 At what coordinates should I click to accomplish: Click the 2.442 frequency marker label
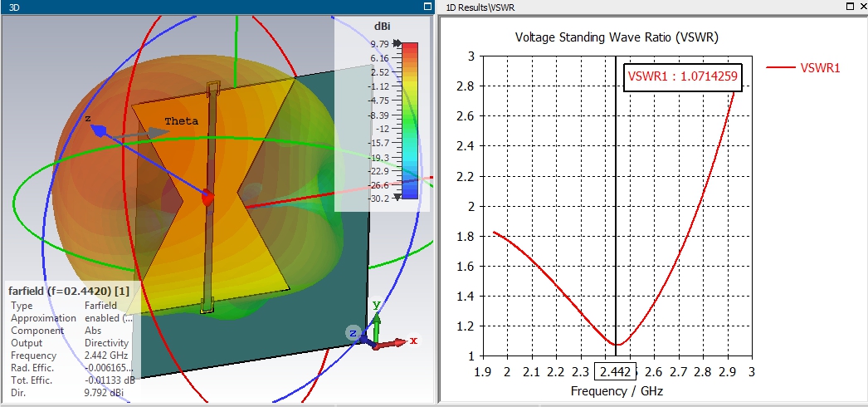click(x=616, y=372)
